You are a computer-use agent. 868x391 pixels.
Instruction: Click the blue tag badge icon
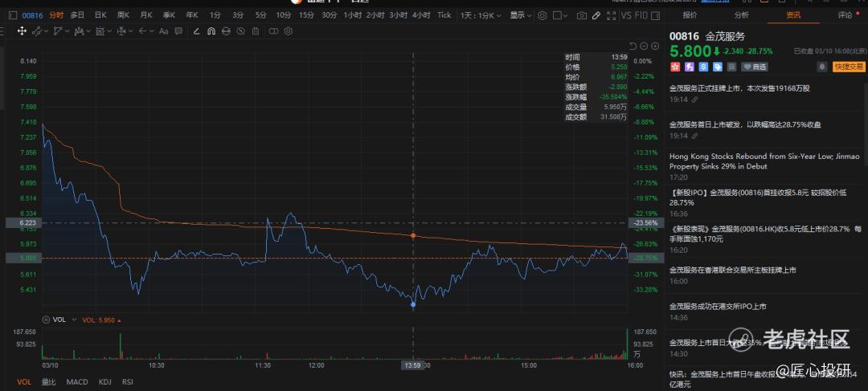coord(718,67)
